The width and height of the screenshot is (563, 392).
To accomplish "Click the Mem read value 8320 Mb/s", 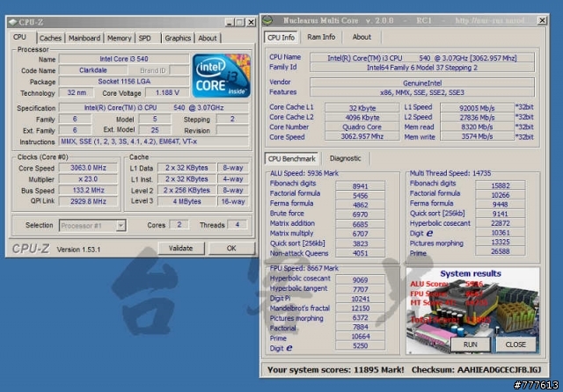I will coord(477,127).
